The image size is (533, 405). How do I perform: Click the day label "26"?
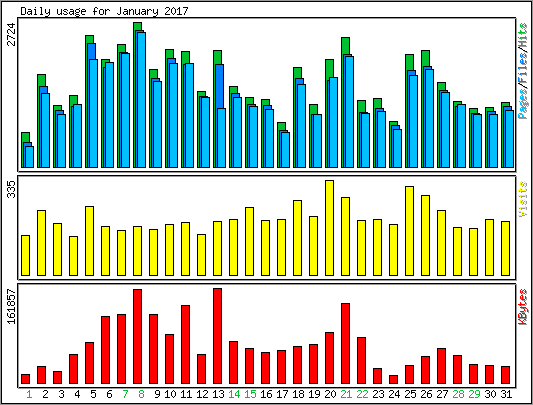(426, 394)
